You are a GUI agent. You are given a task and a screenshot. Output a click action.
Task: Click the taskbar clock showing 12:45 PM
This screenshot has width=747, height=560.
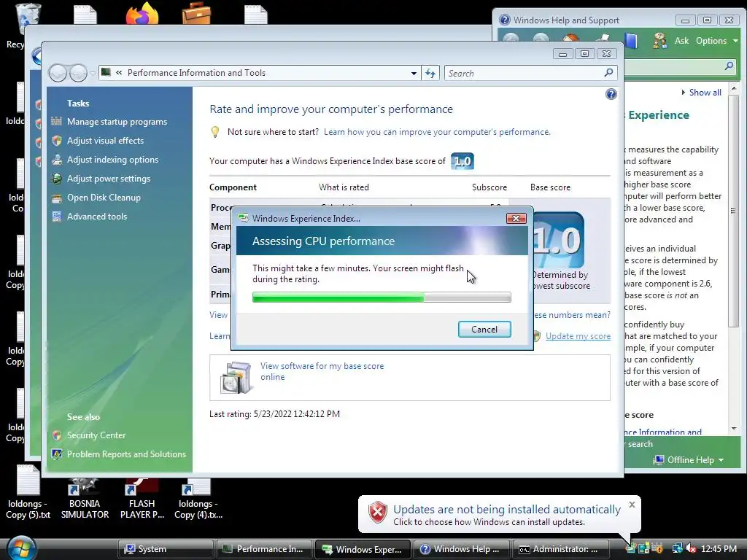coord(719,548)
